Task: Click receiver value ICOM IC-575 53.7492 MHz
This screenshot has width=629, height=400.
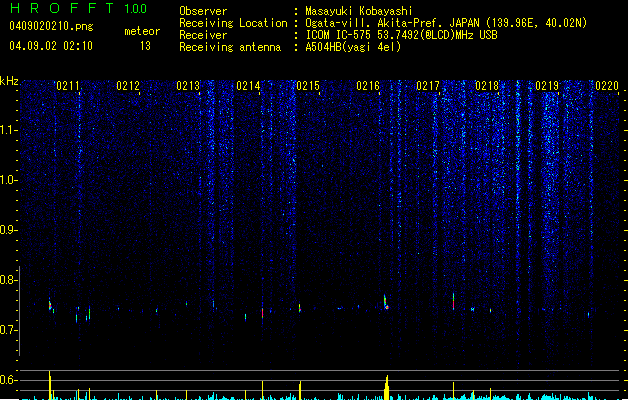Action: (402, 35)
